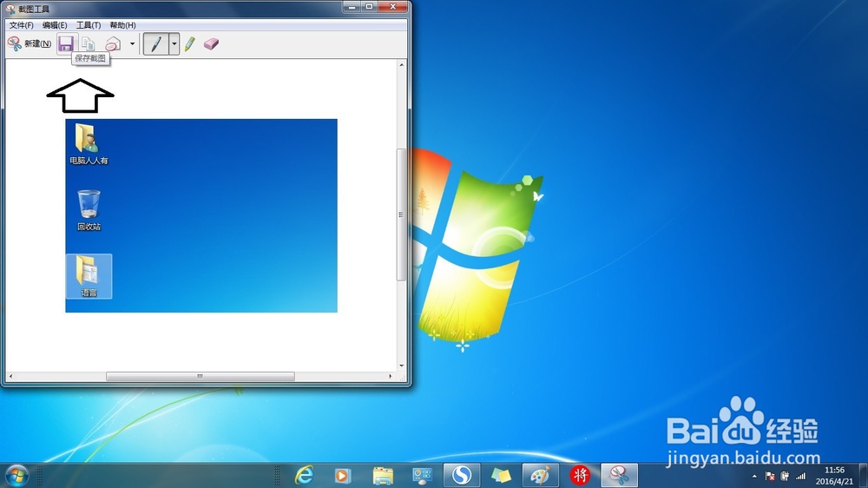The width and height of the screenshot is (868, 488).
Task: Switch to the Paint palette taskbar icon
Action: click(x=540, y=475)
